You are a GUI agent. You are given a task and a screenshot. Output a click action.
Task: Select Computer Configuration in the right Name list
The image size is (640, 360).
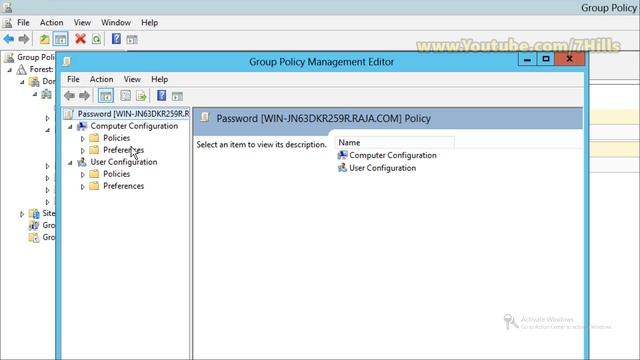click(x=393, y=155)
